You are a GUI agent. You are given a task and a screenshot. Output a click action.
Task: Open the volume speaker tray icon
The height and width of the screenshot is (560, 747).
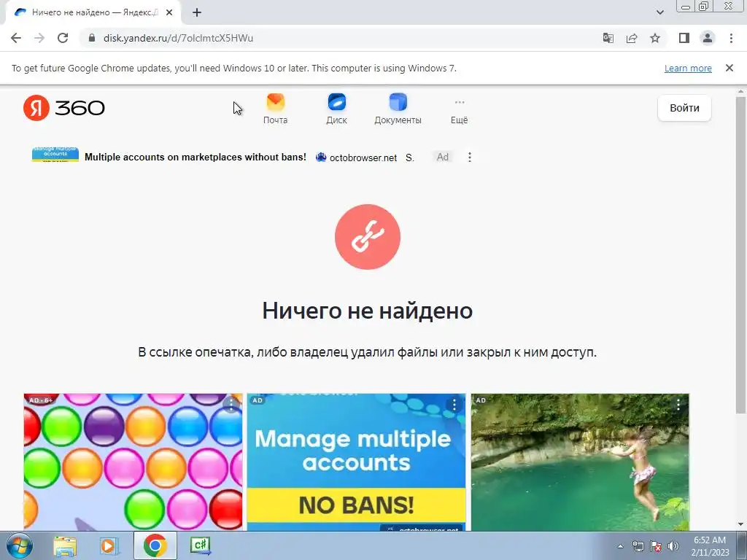click(x=673, y=546)
